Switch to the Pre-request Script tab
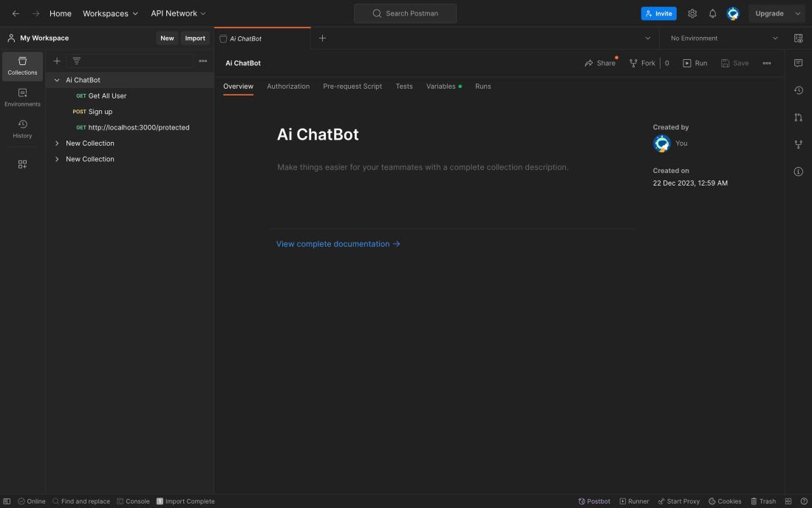 (352, 87)
